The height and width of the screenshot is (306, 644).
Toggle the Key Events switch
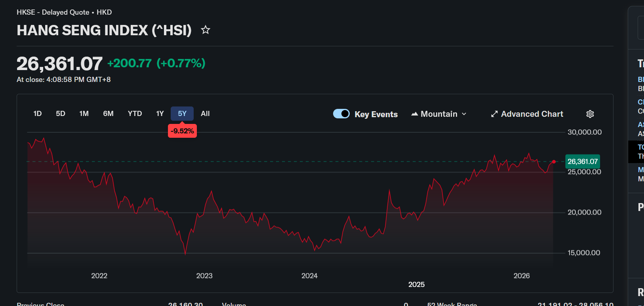coord(341,114)
